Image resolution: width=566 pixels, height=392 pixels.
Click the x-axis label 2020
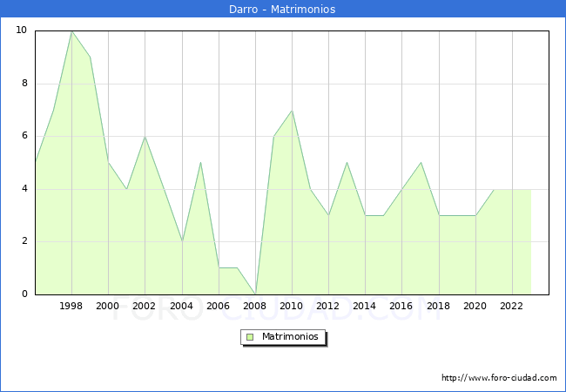475,306
